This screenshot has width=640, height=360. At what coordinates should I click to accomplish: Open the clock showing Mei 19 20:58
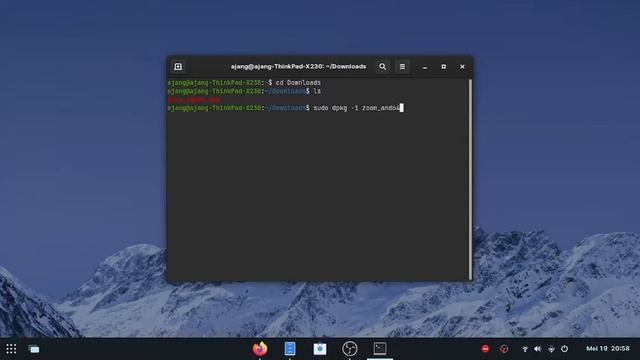point(608,349)
